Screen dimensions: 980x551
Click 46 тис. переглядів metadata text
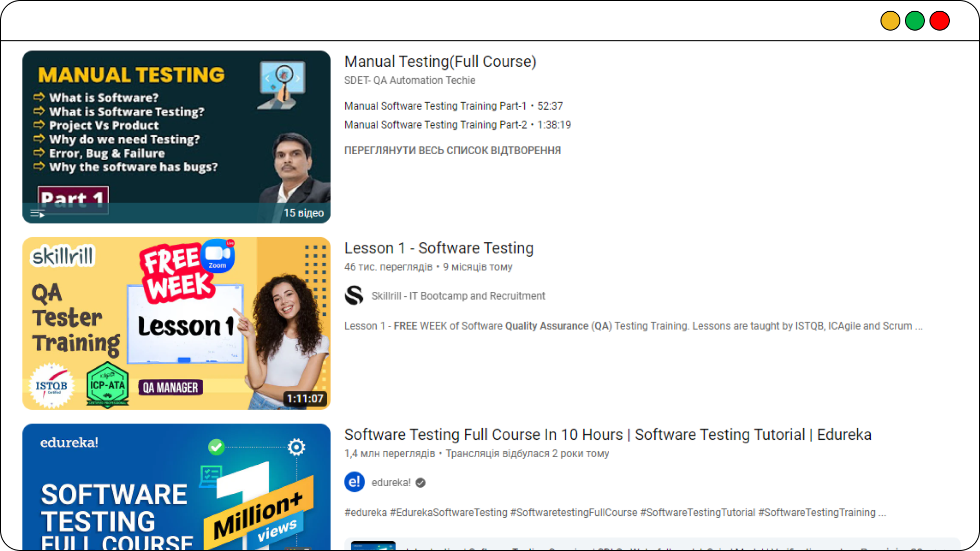click(388, 267)
